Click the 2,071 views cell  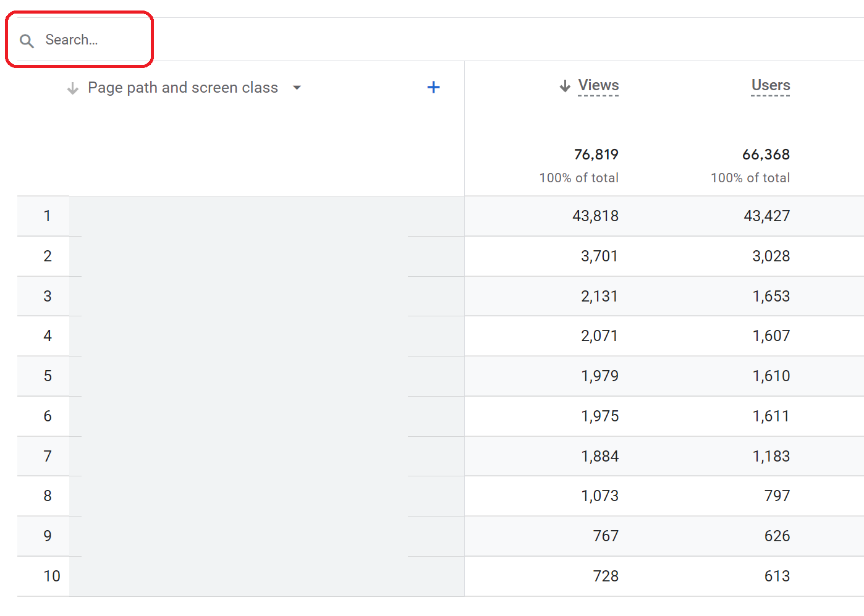point(599,336)
